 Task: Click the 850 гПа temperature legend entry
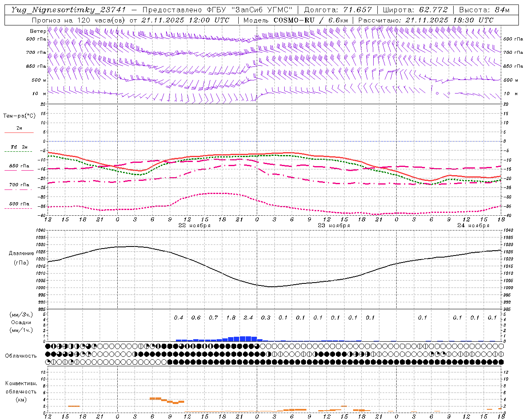pyautogui.click(x=19, y=166)
